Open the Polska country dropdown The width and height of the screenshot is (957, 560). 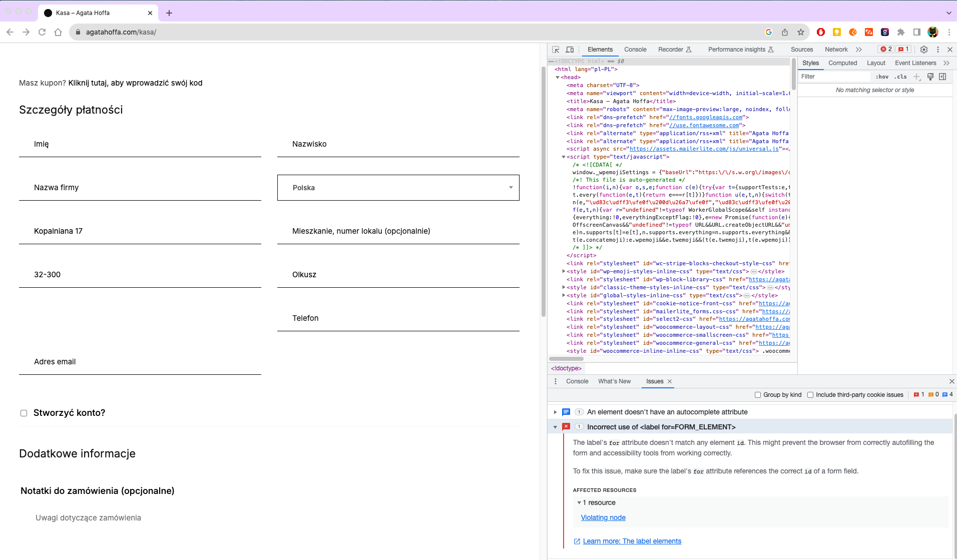[398, 188]
